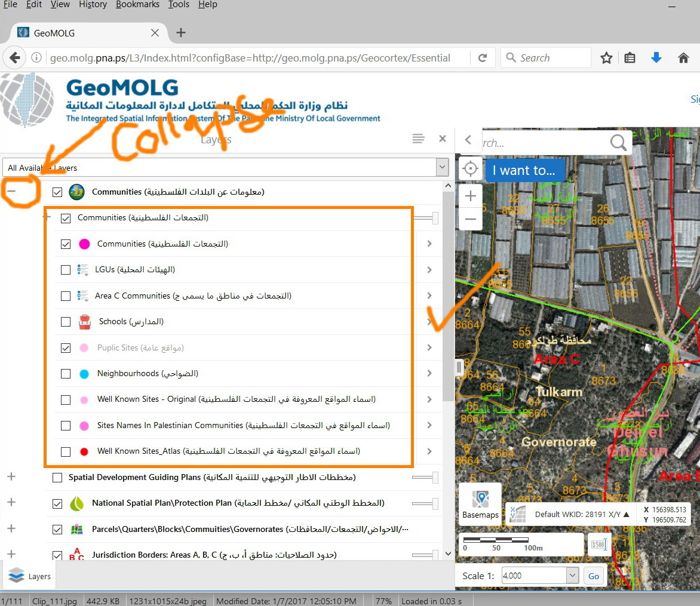
Task: Open Default WKID coordinate system menu
Action: point(582,514)
